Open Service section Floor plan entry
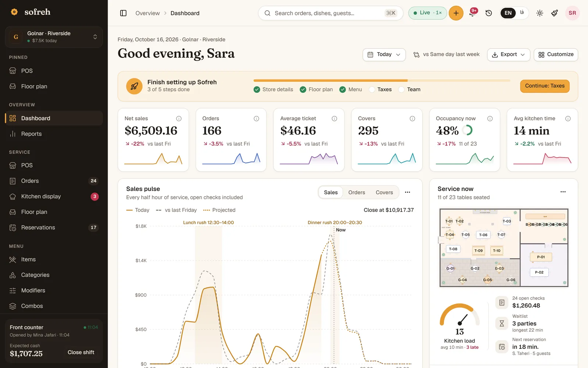Screen dimensions: 588x368 tap(54, 212)
